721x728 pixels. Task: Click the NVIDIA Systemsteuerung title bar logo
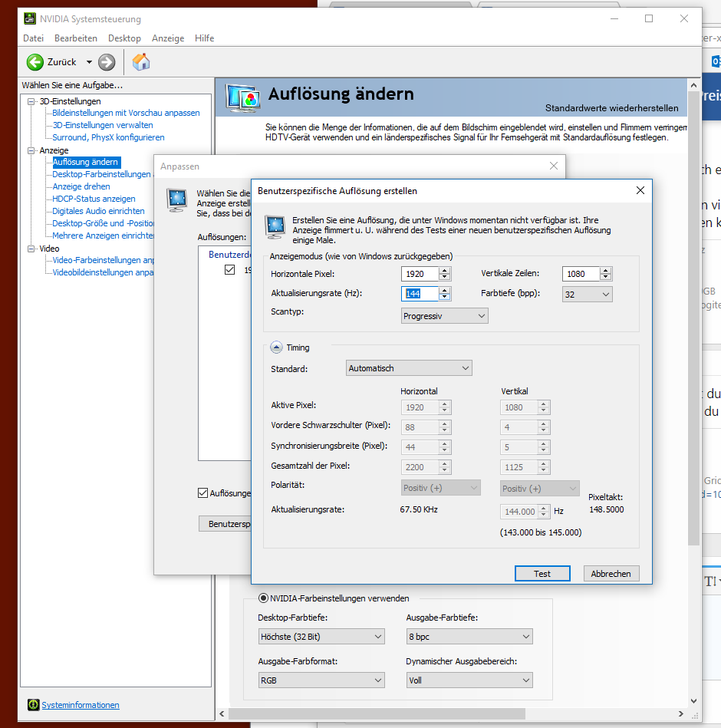[30, 18]
